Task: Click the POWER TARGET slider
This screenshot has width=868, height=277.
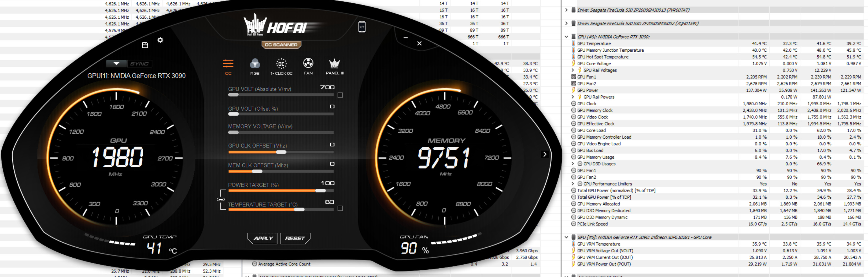Action: click(281, 191)
